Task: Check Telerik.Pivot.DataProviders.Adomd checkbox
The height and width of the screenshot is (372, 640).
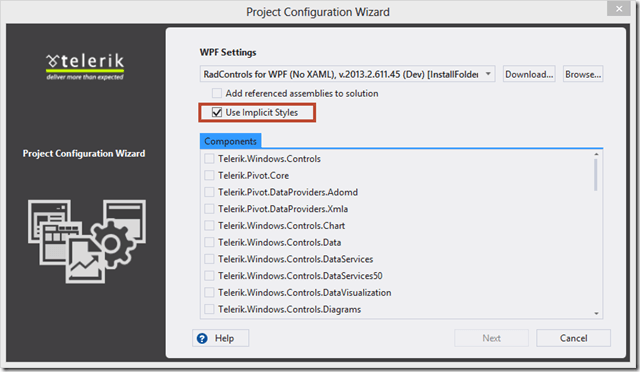Action: pyautogui.click(x=209, y=192)
